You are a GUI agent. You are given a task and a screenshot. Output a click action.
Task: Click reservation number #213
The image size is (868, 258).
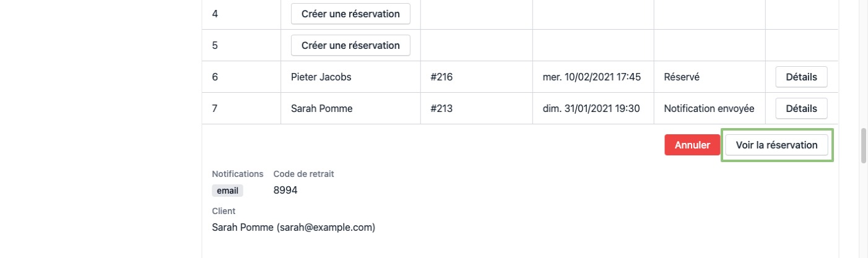click(x=441, y=108)
